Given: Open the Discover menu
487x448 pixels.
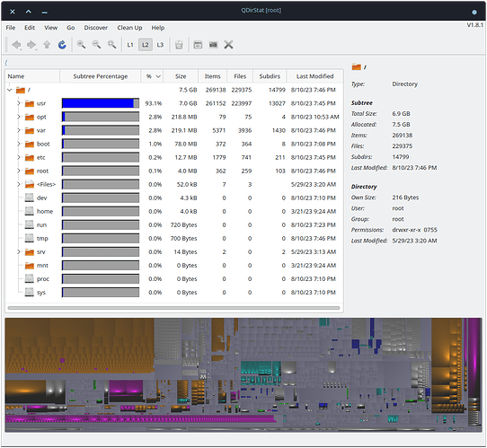Looking at the screenshot, I should 95,28.
